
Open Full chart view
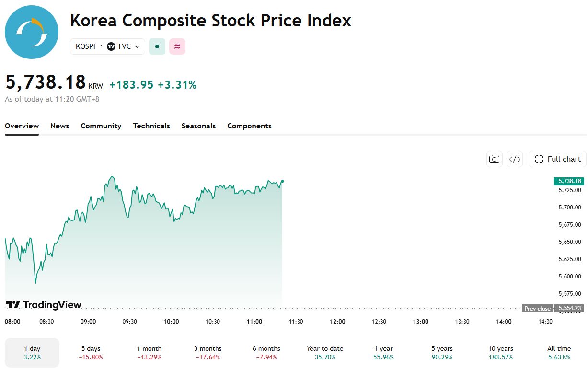(557, 159)
